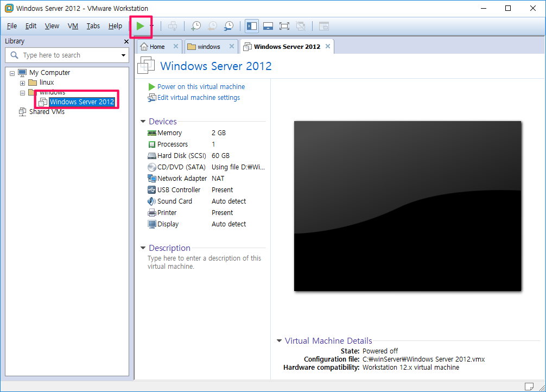Click the black VM screen thumbnail
Image resolution: width=546 pixels, height=392 pixels.
click(408, 206)
